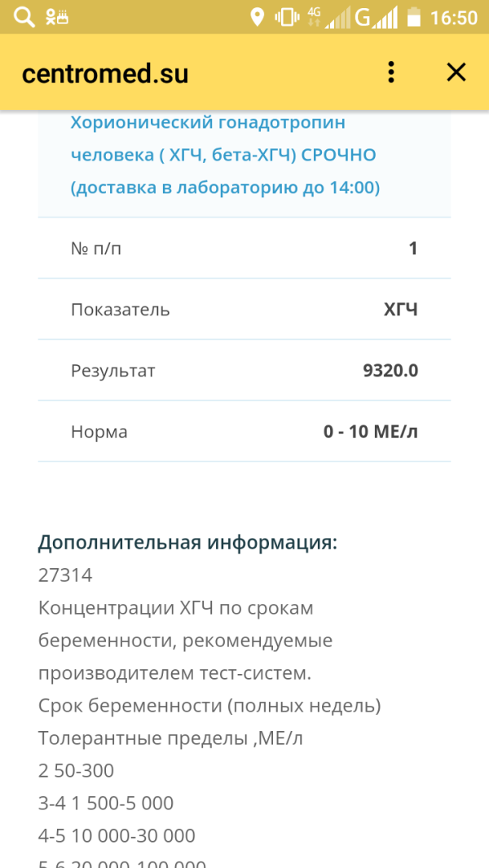Tap the battery status icon

tap(414, 16)
